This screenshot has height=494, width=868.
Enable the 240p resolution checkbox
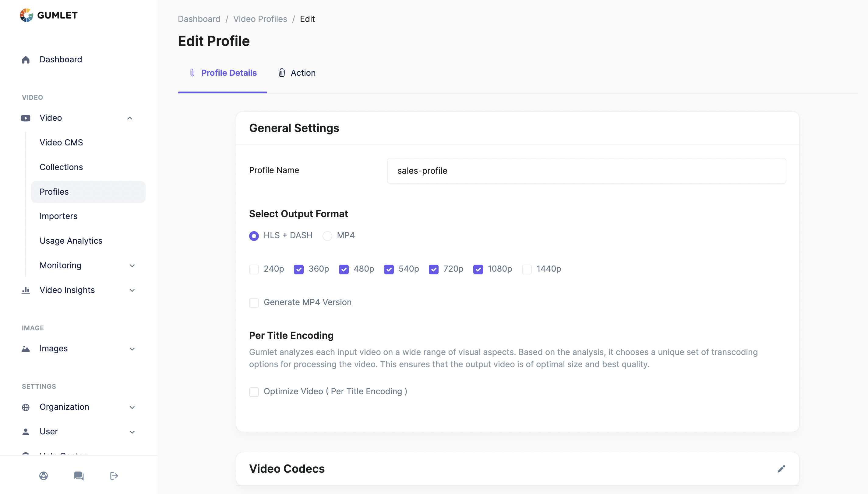[x=254, y=270]
